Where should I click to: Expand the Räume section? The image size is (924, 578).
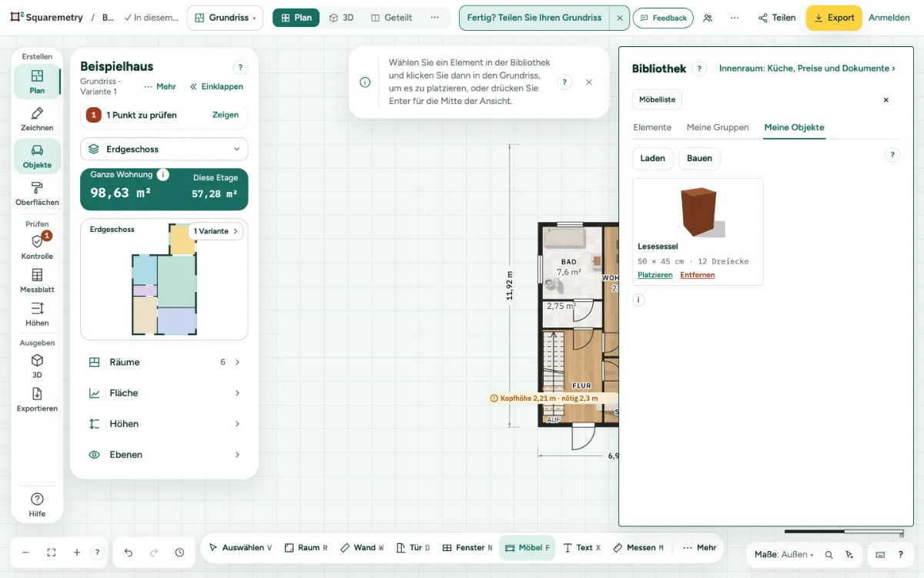pos(164,362)
